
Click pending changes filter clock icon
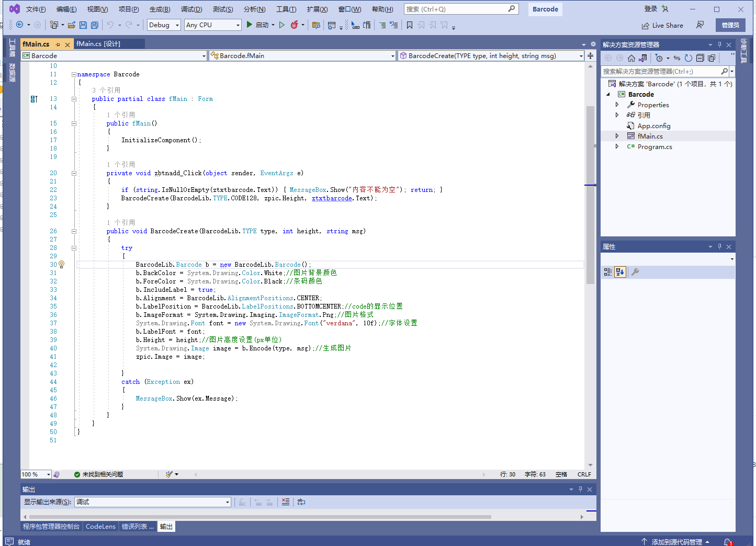pyautogui.click(x=659, y=58)
